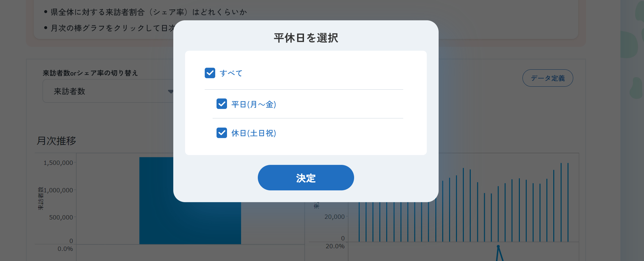Click the 1,500,000 axis label

coord(58,163)
